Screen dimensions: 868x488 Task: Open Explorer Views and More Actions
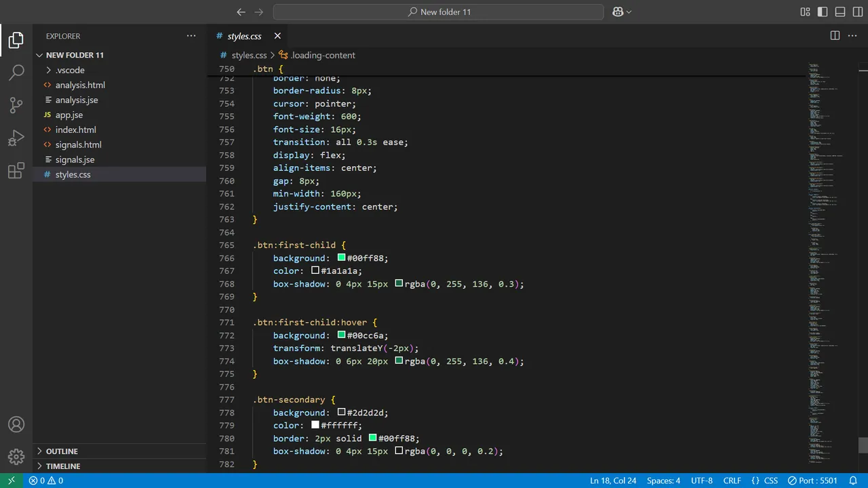pyautogui.click(x=191, y=36)
